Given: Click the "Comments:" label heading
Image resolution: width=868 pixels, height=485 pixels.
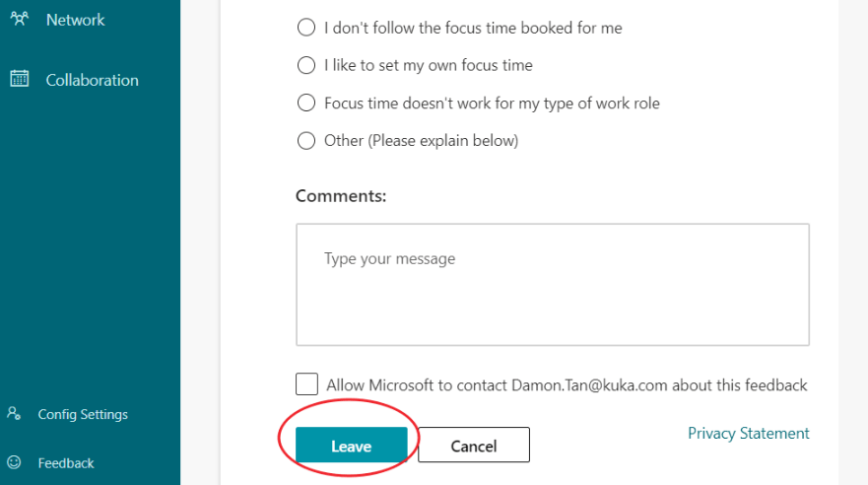Looking at the screenshot, I should coord(341,196).
